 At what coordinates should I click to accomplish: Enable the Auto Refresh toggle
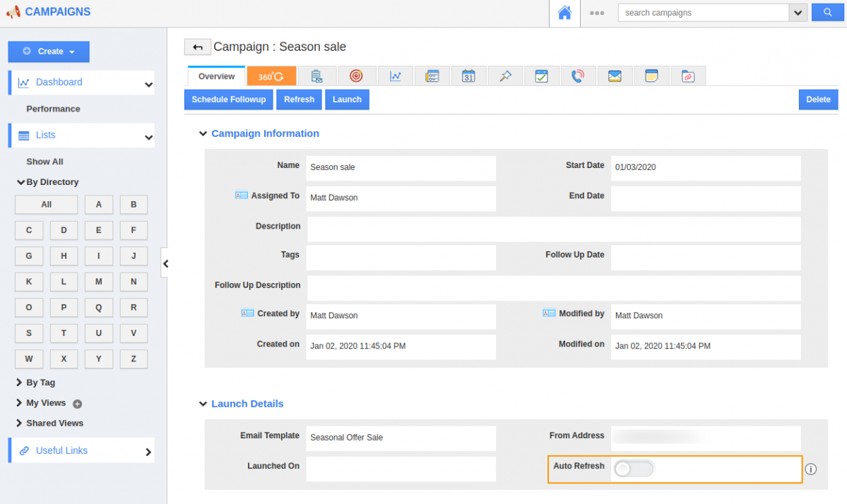pyautogui.click(x=633, y=469)
